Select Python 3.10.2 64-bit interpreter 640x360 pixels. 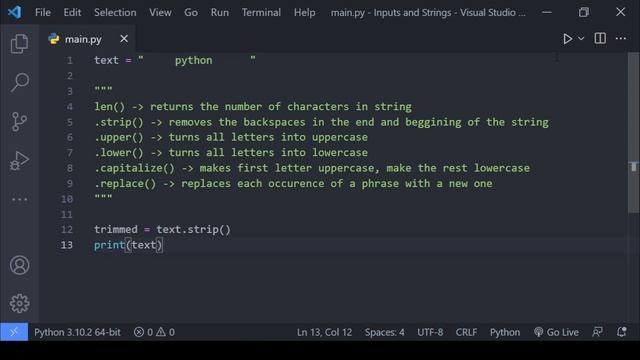pyautogui.click(x=77, y=332)
